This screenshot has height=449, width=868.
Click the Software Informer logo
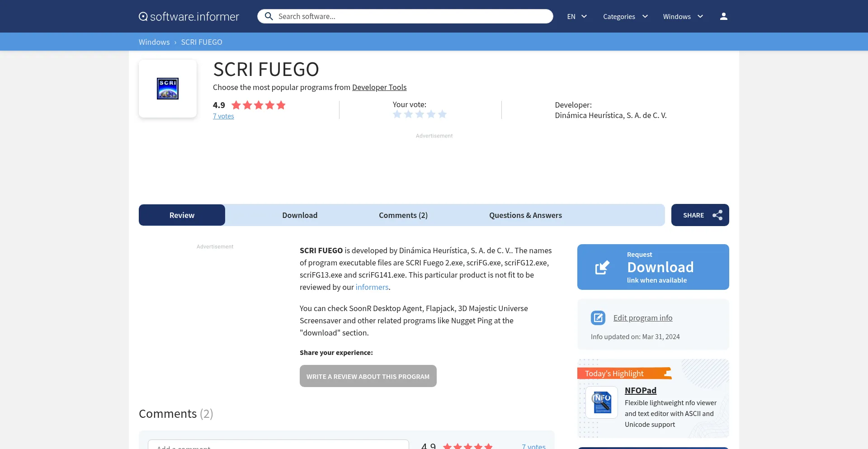189,17
